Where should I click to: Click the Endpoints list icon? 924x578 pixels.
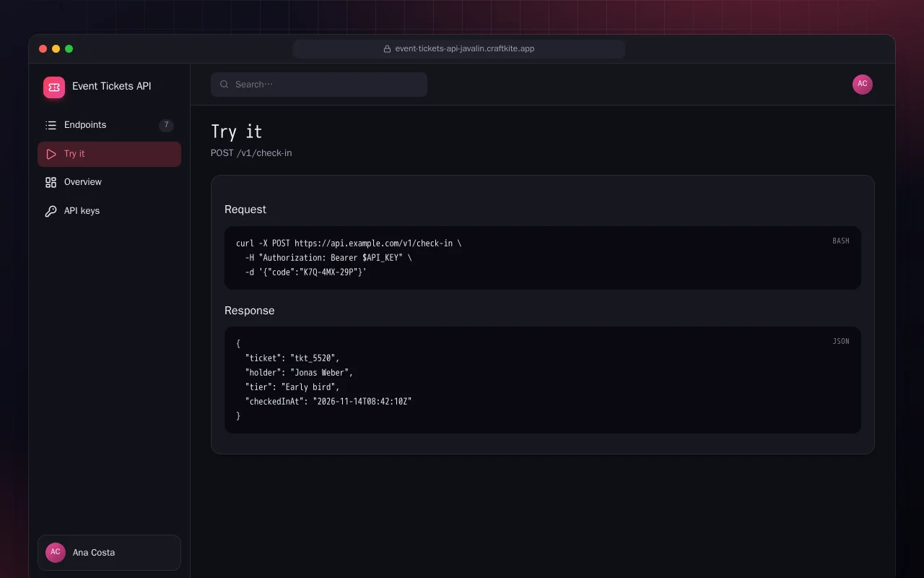tap(51, 125)
